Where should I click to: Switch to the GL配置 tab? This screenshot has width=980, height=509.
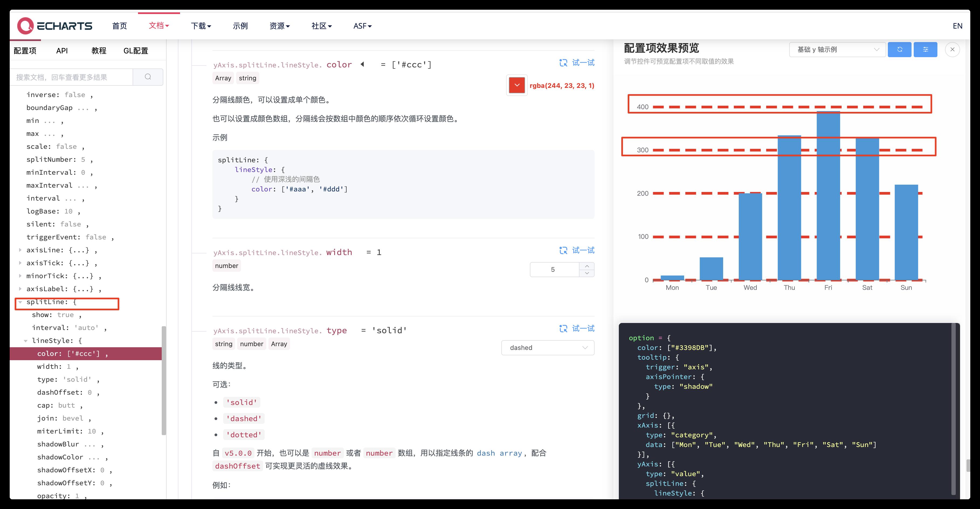[x=136, y=51]
